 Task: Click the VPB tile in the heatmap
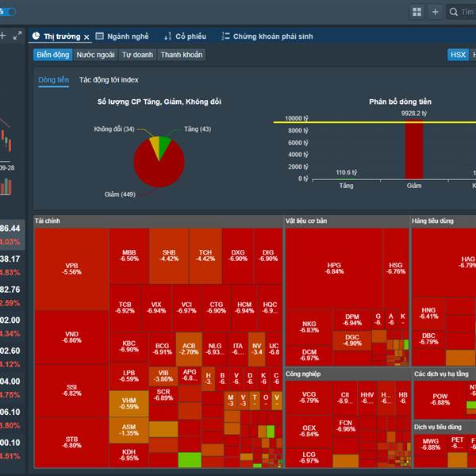[x=71, y=269]
